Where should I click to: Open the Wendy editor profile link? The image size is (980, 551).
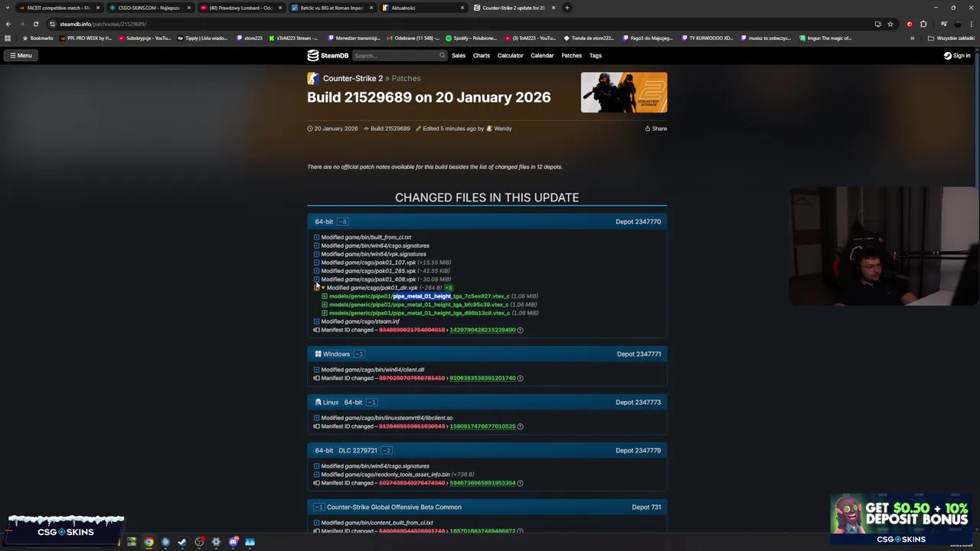click(x=499, y=129)
